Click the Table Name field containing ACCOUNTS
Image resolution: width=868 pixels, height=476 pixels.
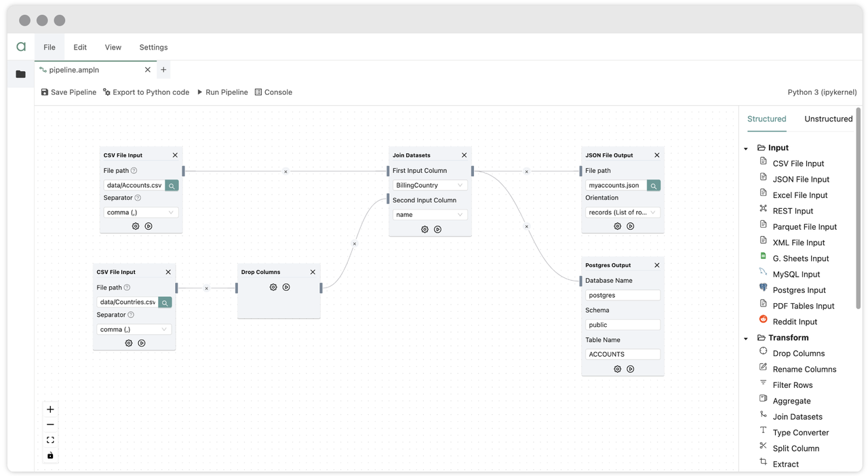pyautogui.click(x=623, y=354)
